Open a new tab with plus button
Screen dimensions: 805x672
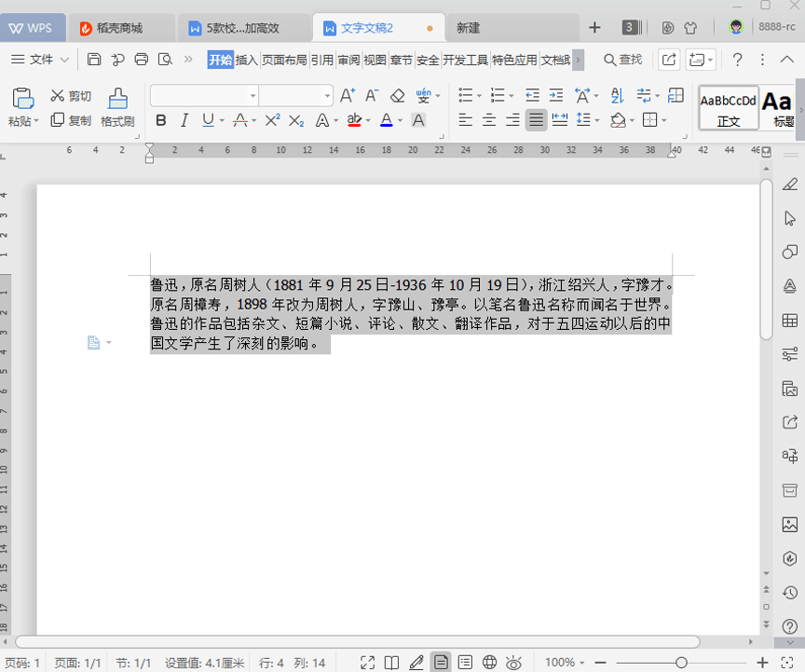594,28
